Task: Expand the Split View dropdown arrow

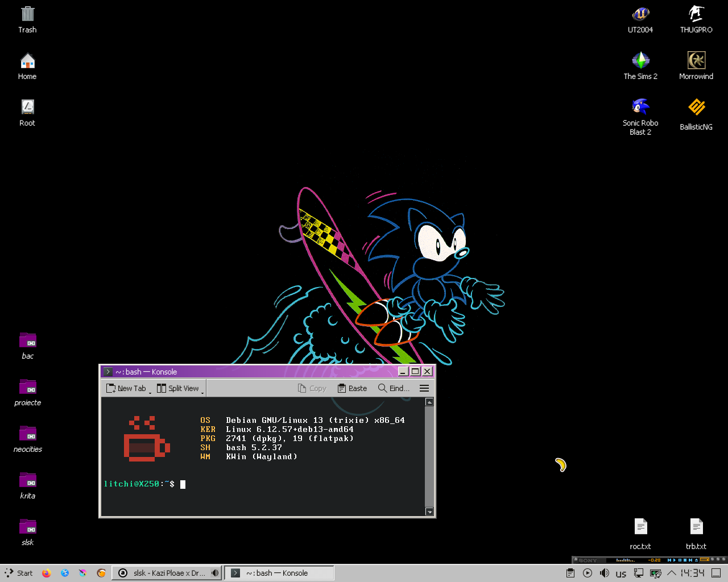Action: coord(202,392)
